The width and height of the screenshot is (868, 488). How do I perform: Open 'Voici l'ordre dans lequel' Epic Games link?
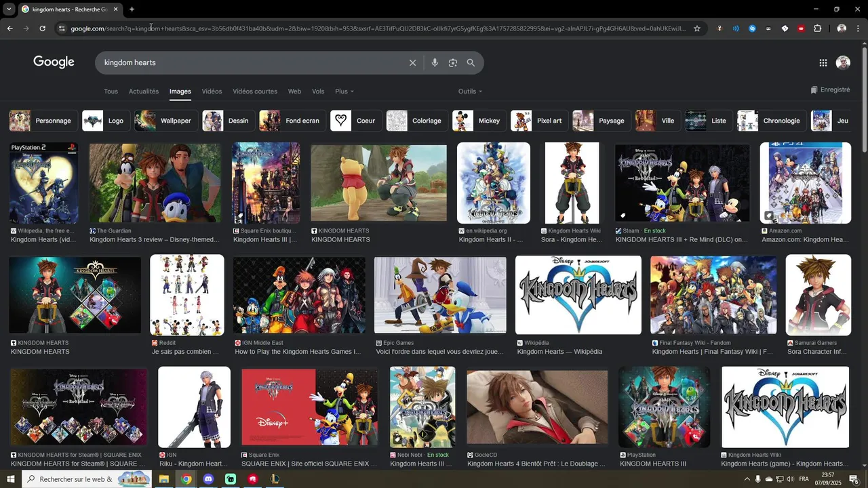click(x=440, y=352)
